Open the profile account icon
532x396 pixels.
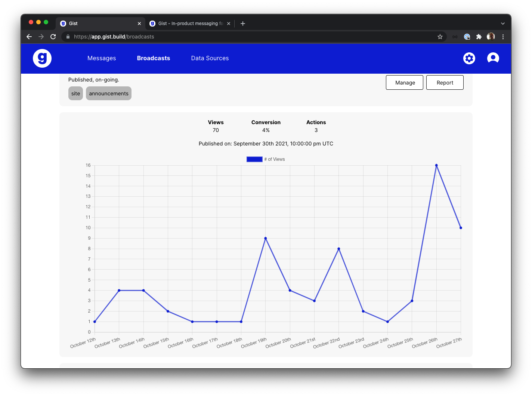(x=493, y=58)
